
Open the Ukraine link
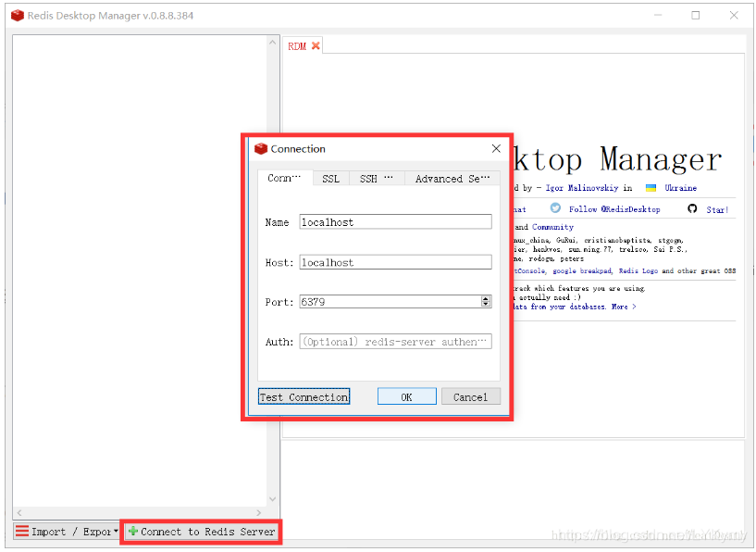(680, 188)
